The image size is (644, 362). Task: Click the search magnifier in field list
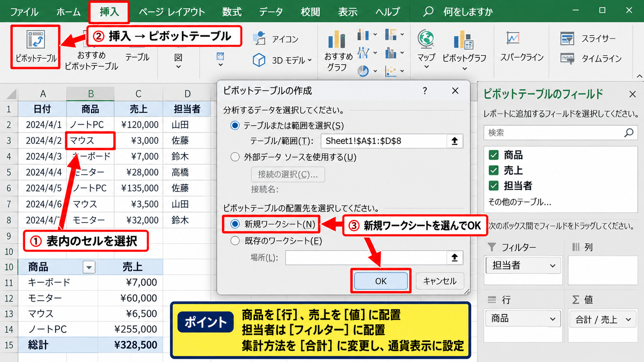[629, 133]
